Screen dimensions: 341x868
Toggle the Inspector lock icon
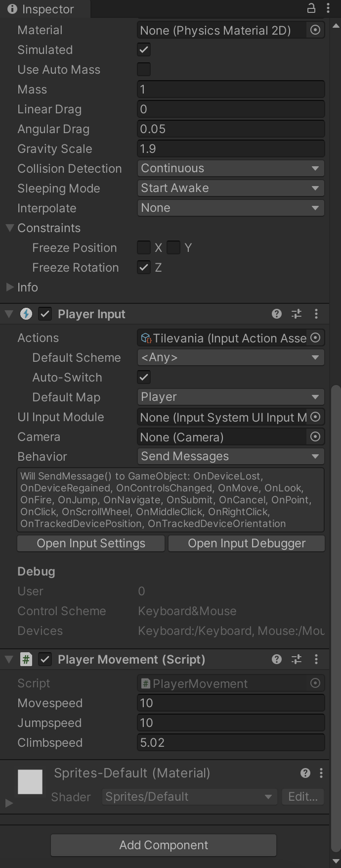click(310, 8)
